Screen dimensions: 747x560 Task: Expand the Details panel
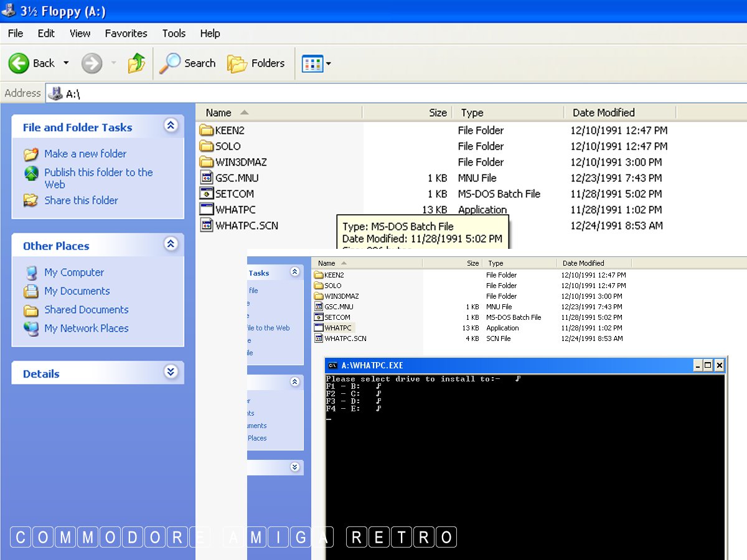[x=171, y=372]
